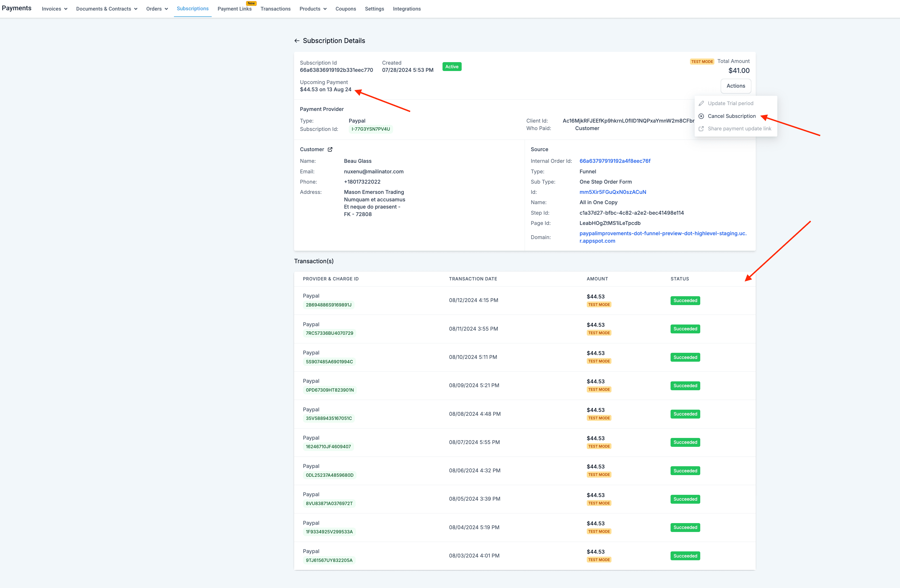Open Internal Order Id 66a63797919192a4f8eec76f link
900x588 pixels.
(x=615, y=161)
